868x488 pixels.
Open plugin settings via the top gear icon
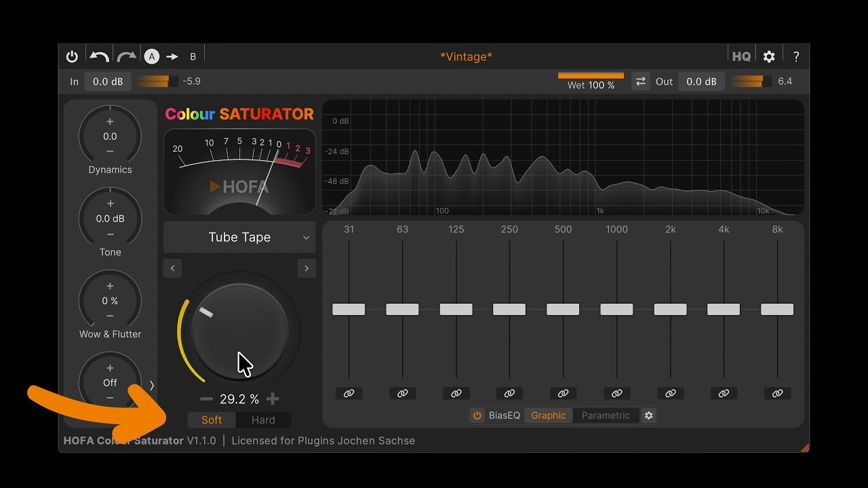[769, 57]
